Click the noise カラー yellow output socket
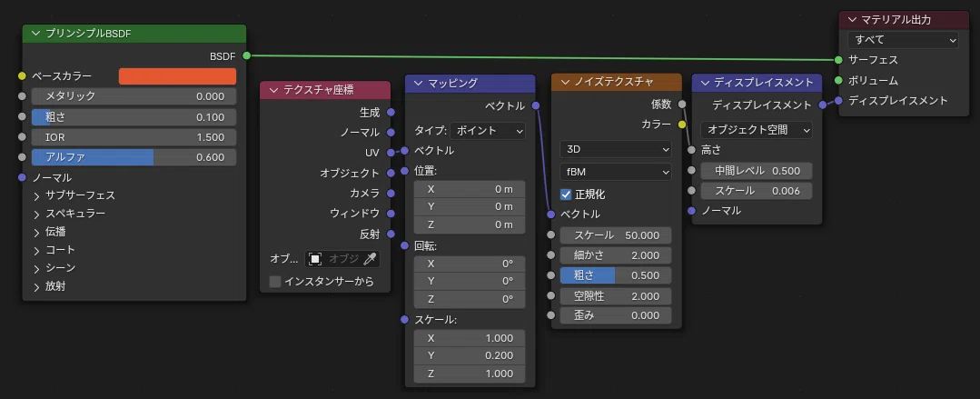Image resolution: width=980 pixels, height=399 pixels. pyautogui.click(x=682, y=125)
